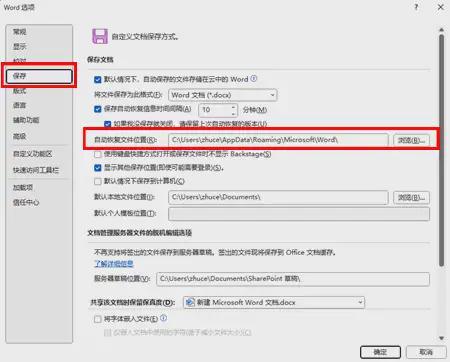Toggle the don't show Backstage checkbox

click(x=98, y=154)
